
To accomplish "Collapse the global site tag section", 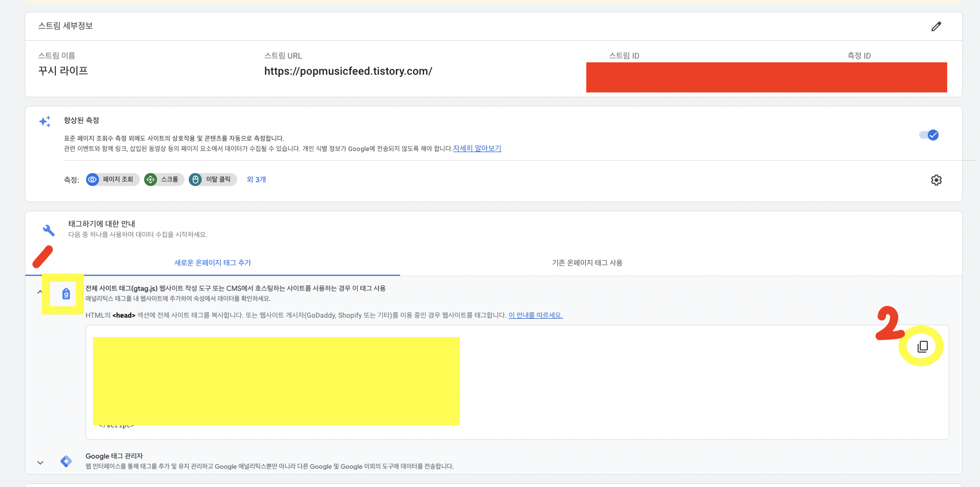I will 40,292.
